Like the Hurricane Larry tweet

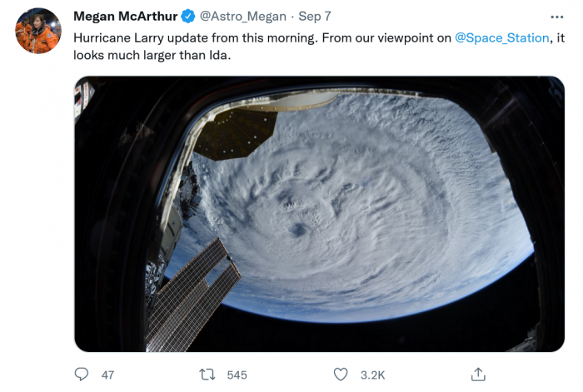click(340, 375)
